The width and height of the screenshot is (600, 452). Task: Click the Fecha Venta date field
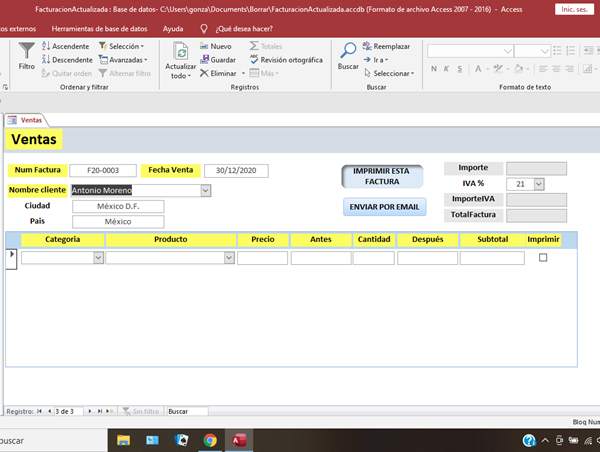[x=236, y=170]
